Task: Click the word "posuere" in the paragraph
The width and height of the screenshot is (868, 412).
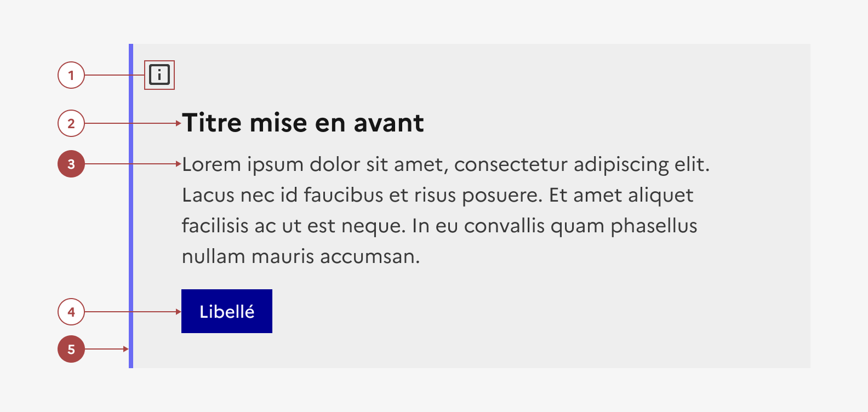Action: pos(500,196)
